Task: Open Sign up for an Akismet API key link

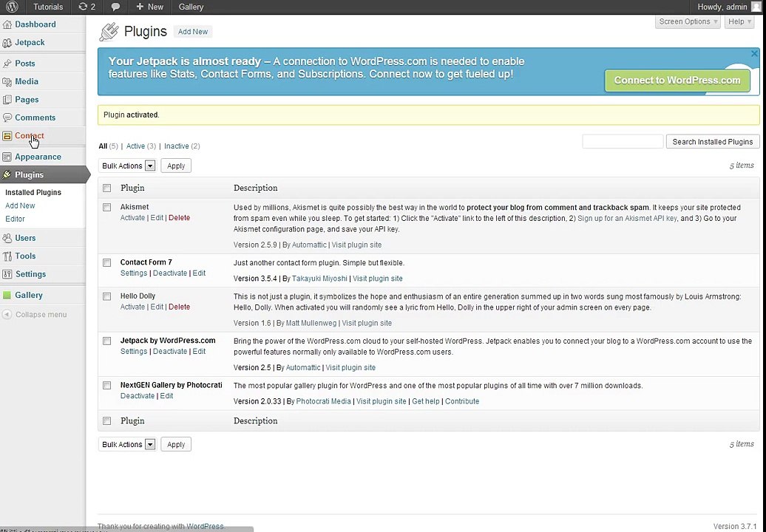Action: 627,219
